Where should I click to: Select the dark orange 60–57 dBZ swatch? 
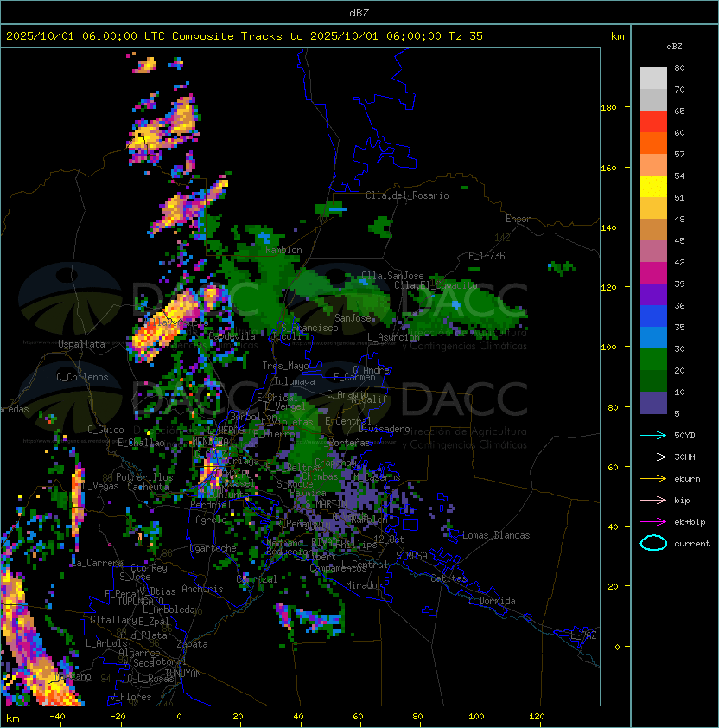(x=653, y=143)
